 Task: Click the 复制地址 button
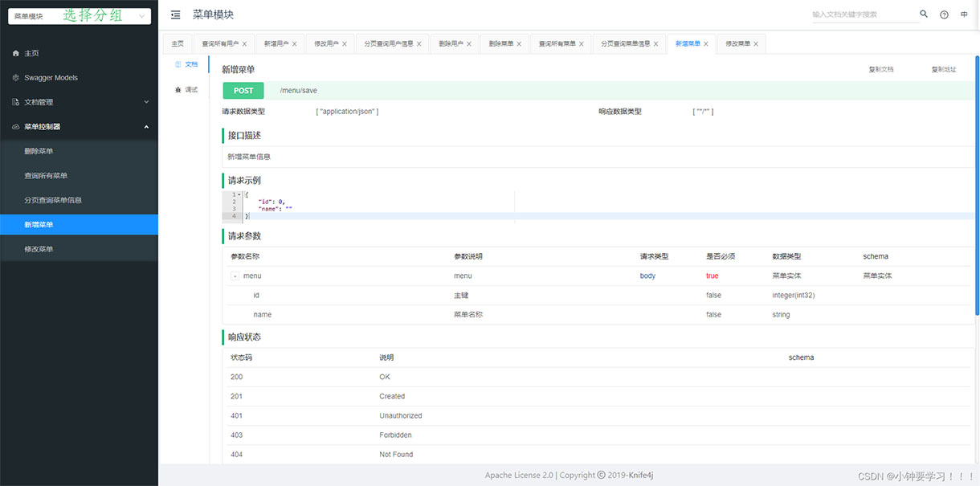(943, 70)
